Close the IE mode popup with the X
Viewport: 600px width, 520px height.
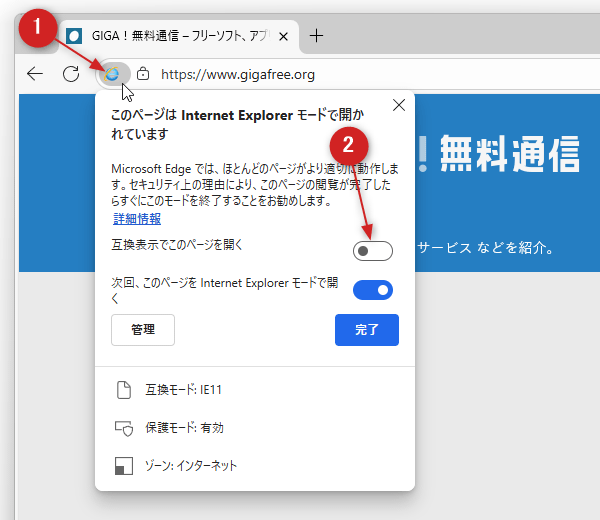pyautogui.click(x=399, y=105)
